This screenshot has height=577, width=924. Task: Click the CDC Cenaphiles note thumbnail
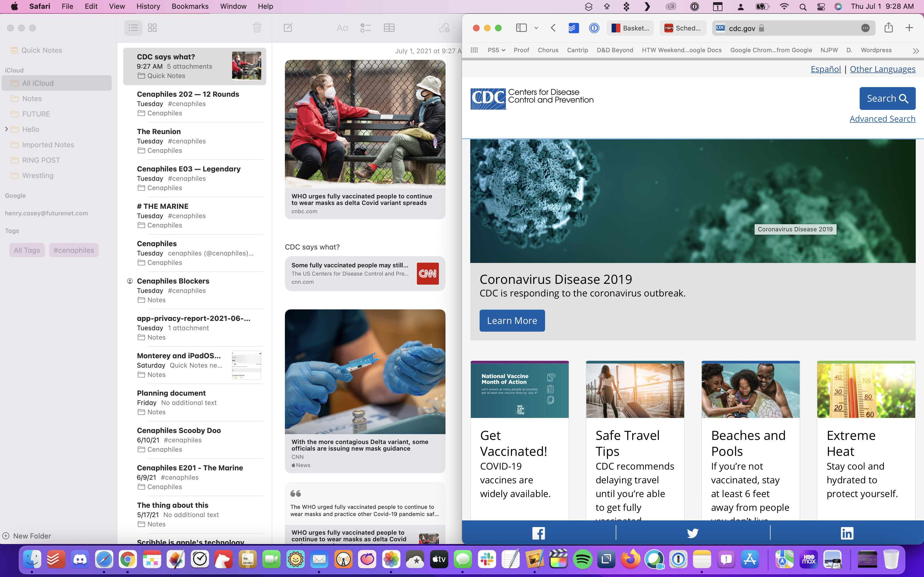click(246, 65)
